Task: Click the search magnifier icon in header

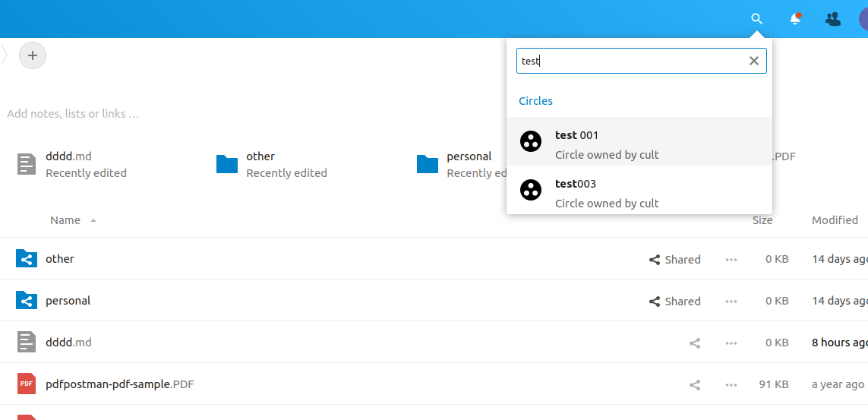Action: point(756,20)
